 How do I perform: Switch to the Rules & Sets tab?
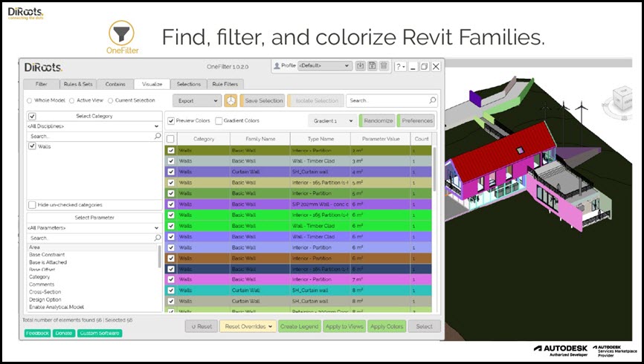point(78,84)
